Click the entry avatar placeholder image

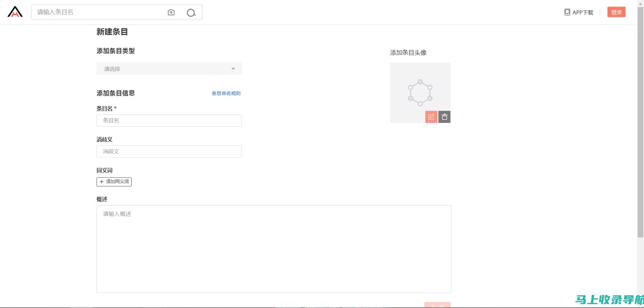[x=420, y=93]
